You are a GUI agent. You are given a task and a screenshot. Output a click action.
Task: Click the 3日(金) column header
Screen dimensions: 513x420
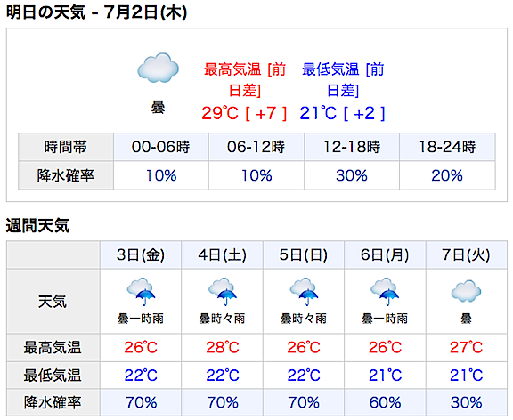141,255
